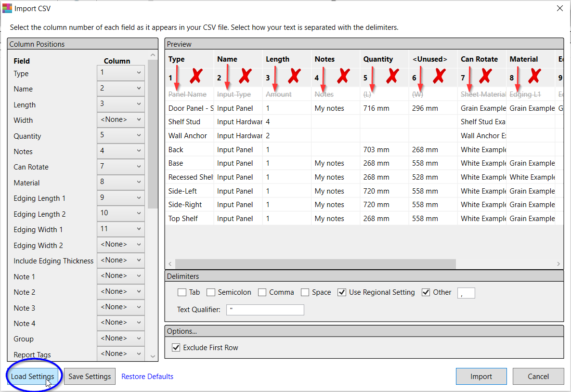Uncheck the Other delimiter checkbox
Screen dimensions: 571x392
click(426, 292)
